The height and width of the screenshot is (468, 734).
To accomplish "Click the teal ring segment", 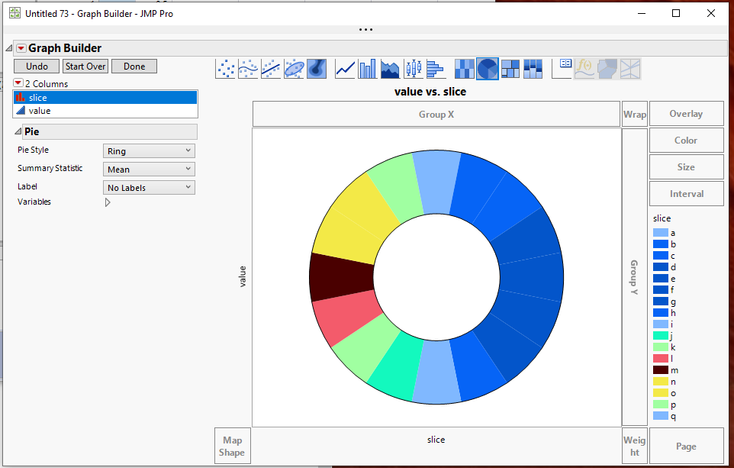I will [x=396, y=368].
